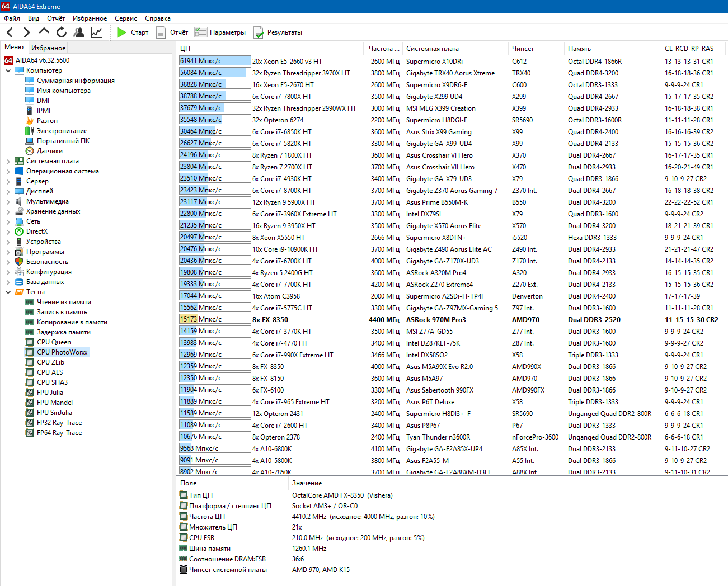Expand the Сеть tree node
Viewport: 728px width, 586px height.
[8, 221]
